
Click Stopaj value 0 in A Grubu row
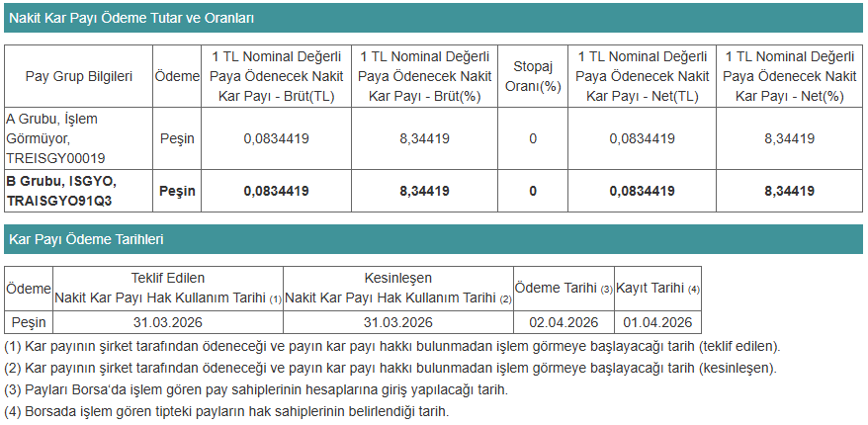[x=533, y=138]
